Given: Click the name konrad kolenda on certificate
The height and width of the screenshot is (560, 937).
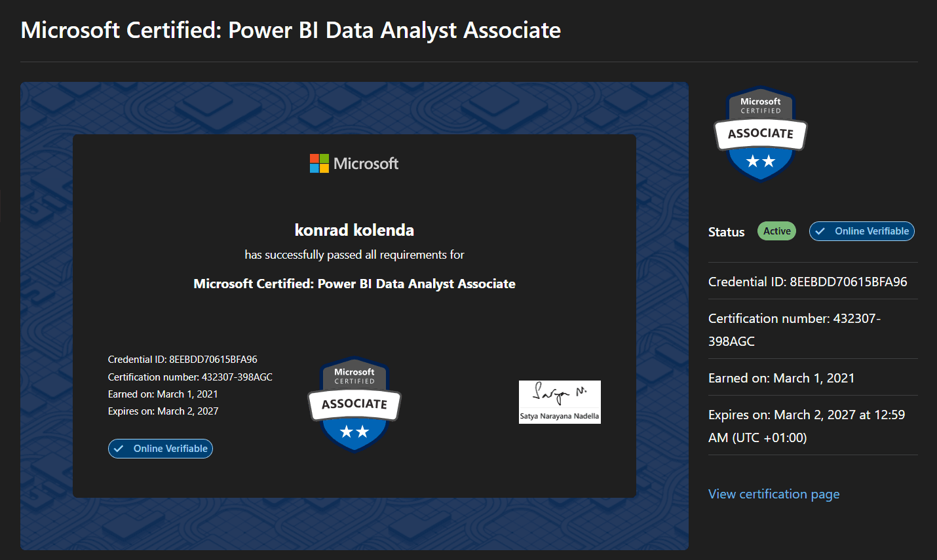Looking at the screenshot, I should 354,230.
